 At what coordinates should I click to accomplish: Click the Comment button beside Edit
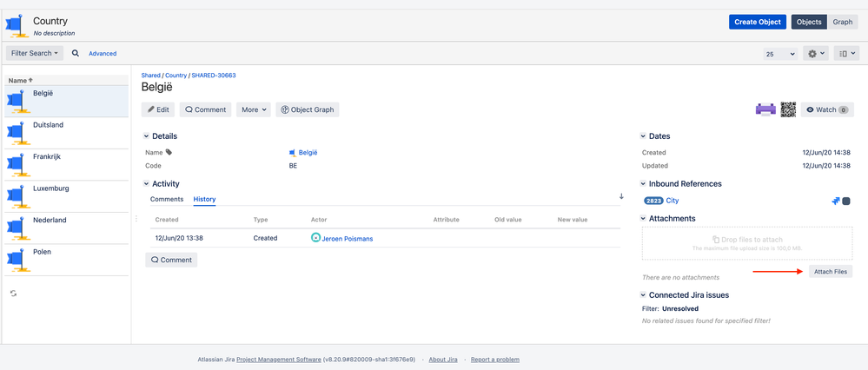(205, 109)
